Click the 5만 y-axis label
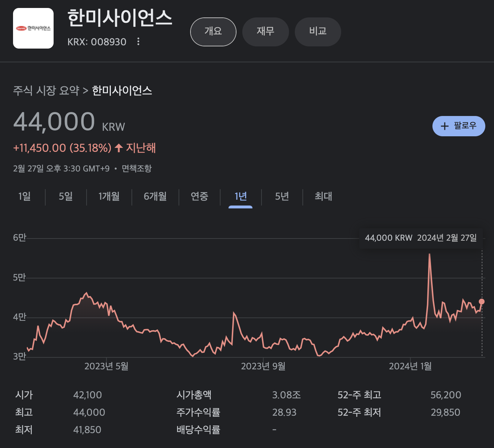The image size is (494, 448). click(x=20, y=278)
